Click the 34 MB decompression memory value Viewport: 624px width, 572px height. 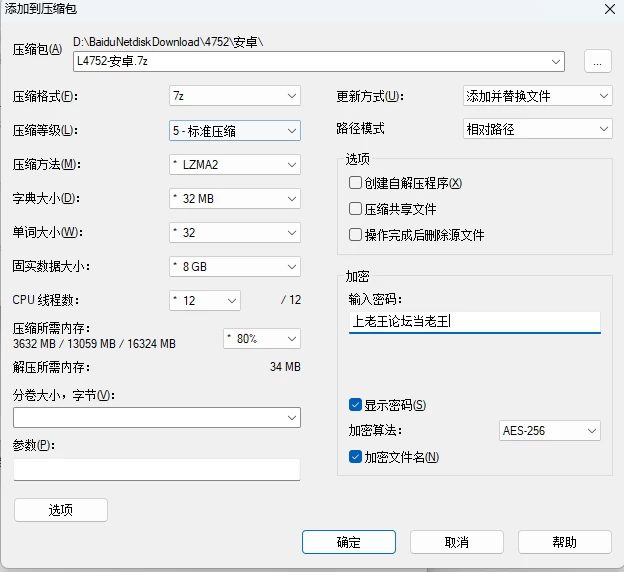click(285, 367)
